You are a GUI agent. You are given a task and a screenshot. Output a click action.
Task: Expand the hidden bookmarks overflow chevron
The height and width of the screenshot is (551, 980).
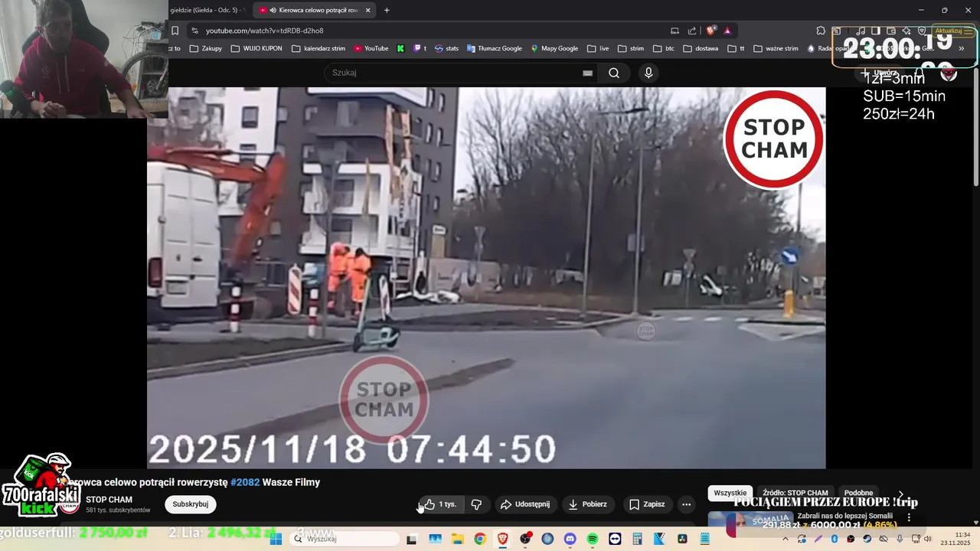[x=962, y=48]
